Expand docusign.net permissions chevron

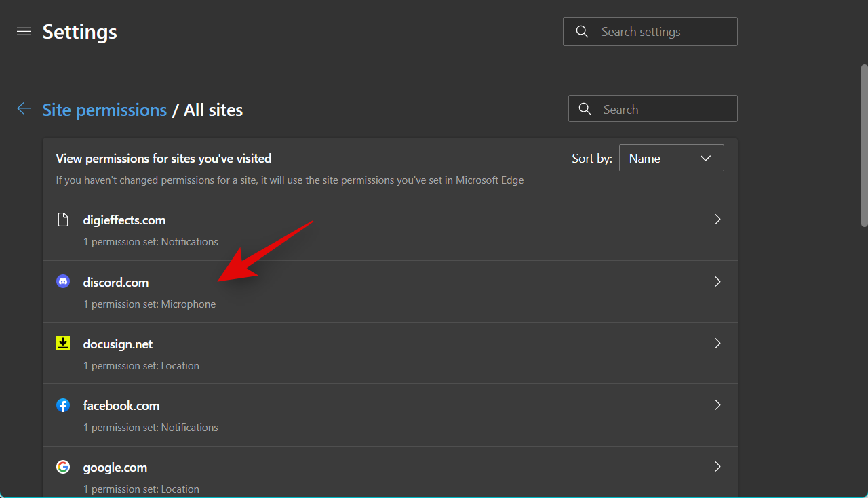coord(717,344)
